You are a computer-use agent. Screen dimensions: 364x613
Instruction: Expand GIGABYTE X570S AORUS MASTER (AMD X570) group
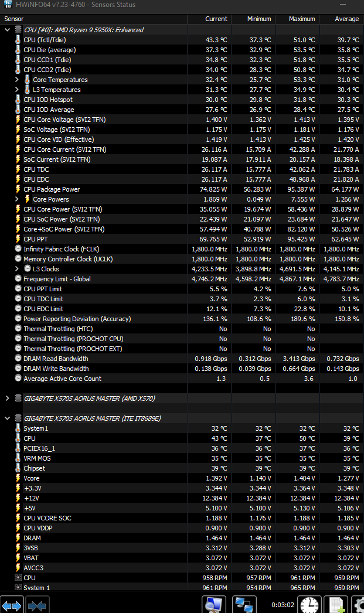coord(8,398)
